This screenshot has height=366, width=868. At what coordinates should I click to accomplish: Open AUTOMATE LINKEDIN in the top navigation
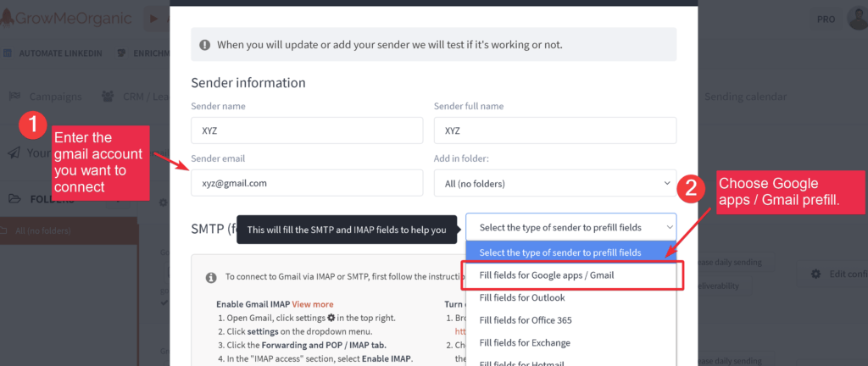tap(61, 53)
